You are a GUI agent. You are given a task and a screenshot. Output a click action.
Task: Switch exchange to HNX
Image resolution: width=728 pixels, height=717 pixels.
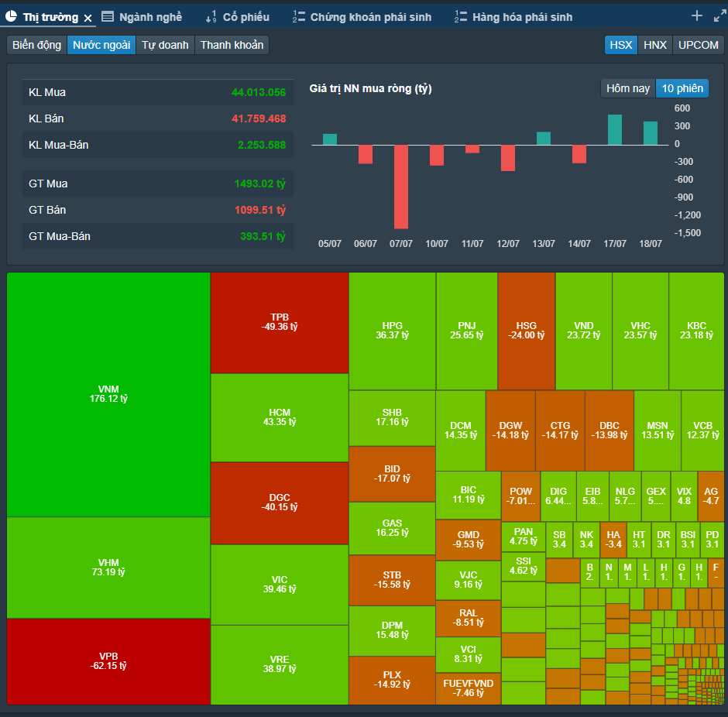tap(655, 45)
